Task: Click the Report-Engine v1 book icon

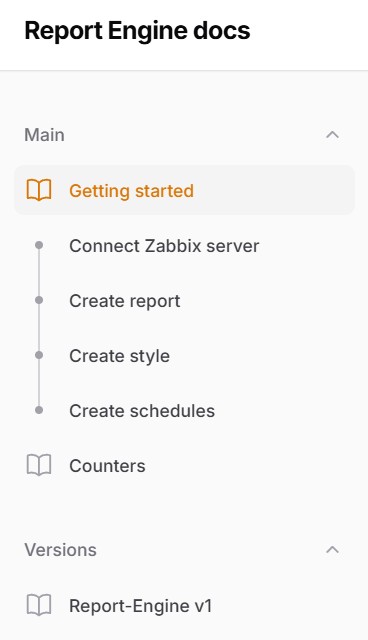Action: click(39, 605)
